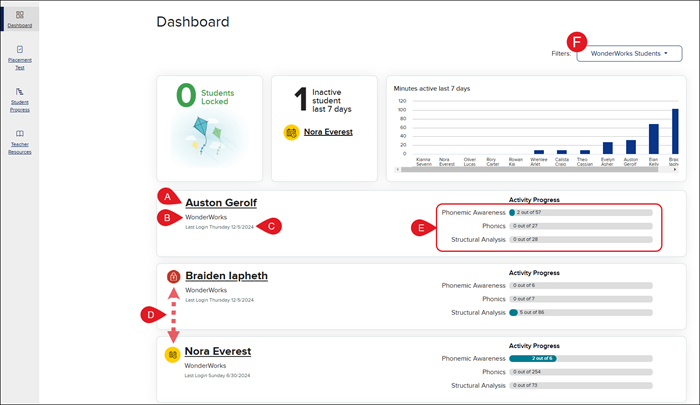The height and width of the screenshot is (405, 700).
Task: Click the chart's left scroll arrow
Action: 399,169
